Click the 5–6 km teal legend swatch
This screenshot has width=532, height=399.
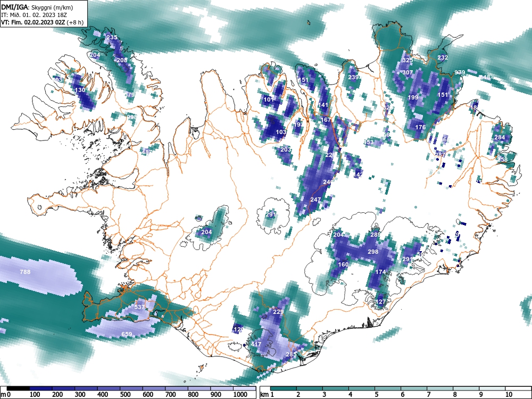pos(387,388)
